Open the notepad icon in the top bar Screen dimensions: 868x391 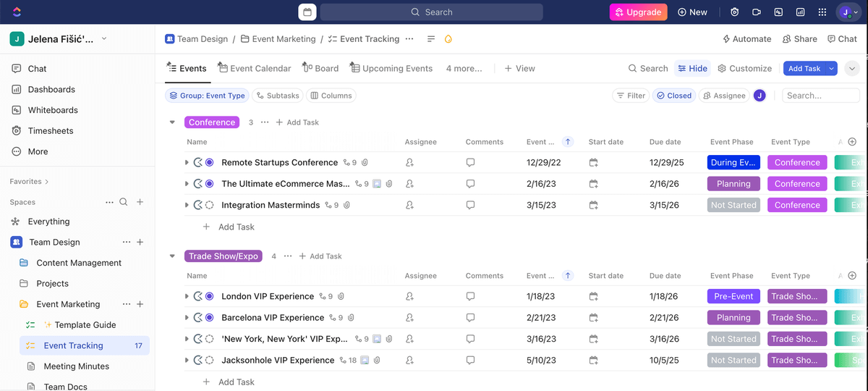coord(778,12)
